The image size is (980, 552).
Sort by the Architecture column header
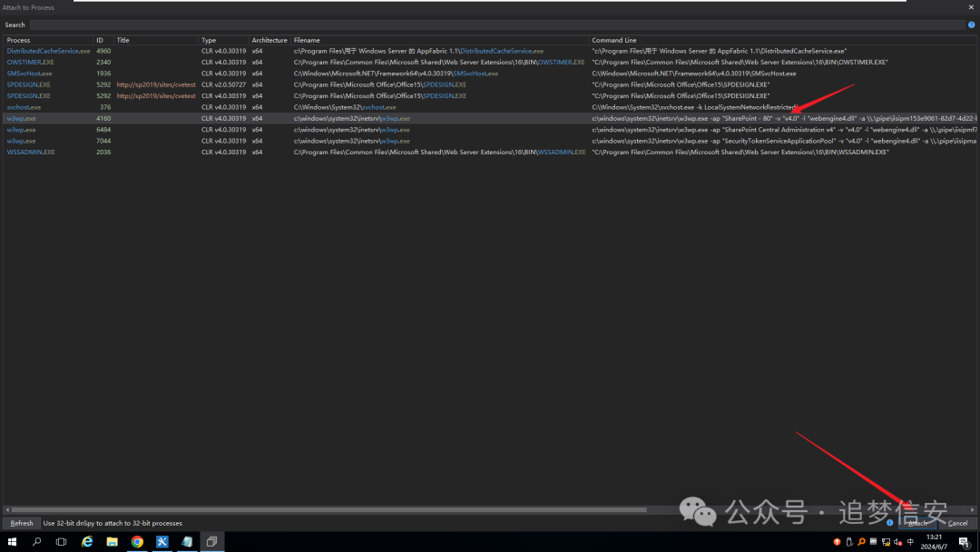pos(269,40)
